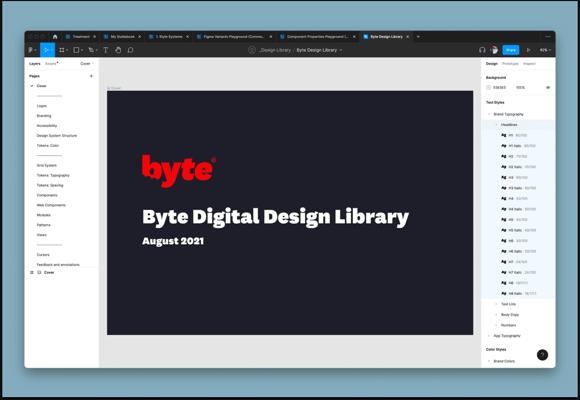Screen dimensions: 580x400
Task: Open the Figma main menu icon
Action: (31, 50)
